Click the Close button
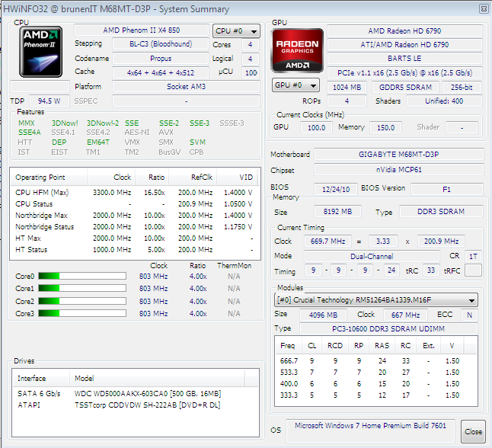 (473, 432)
